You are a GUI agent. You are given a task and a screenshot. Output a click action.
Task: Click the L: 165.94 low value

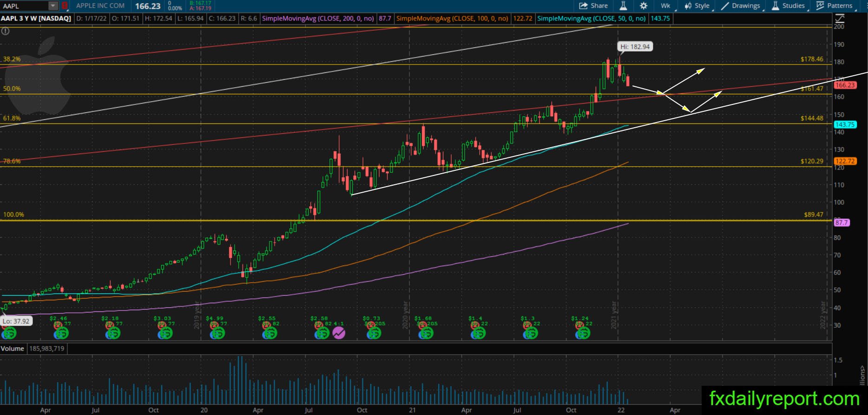pos(191,19)
